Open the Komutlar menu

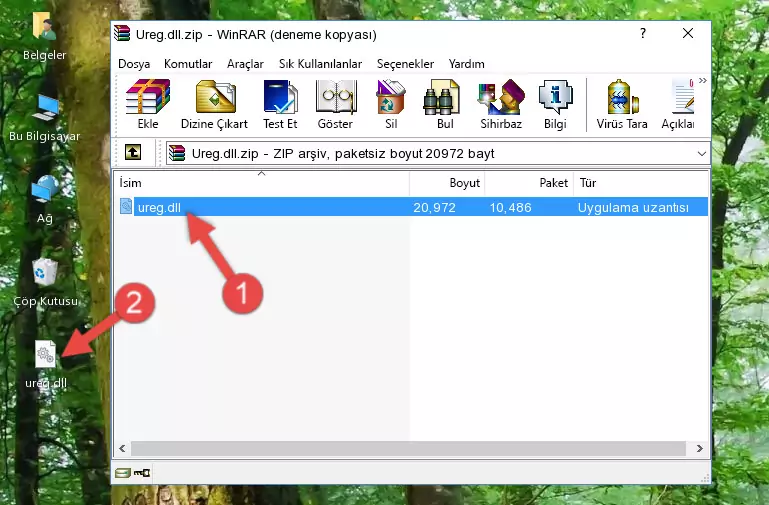(188, 64)
